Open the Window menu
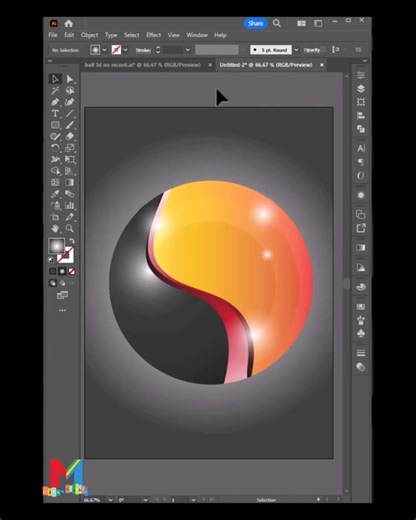The height and width of the screenshot is (520, 416). pos(197,35)
